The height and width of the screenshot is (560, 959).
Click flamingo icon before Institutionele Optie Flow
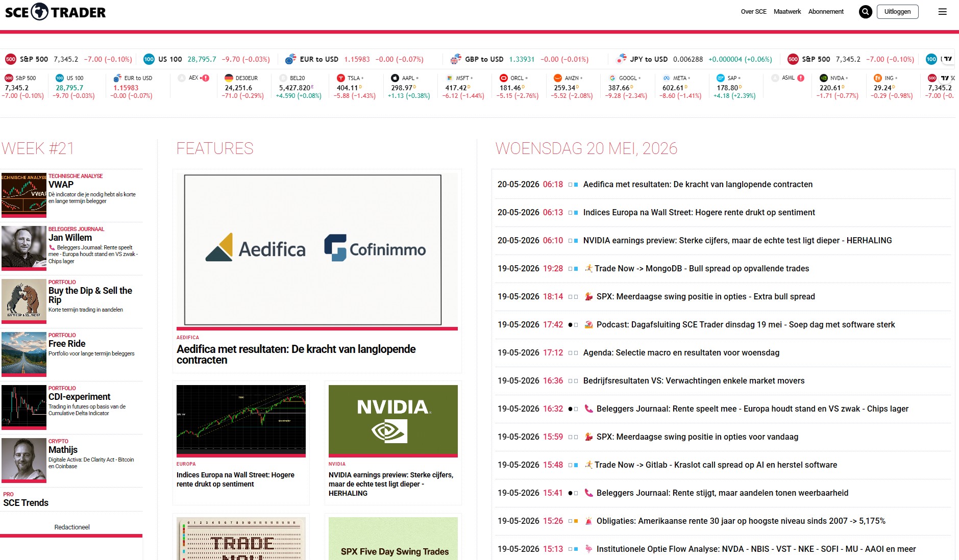pos(588,549)
